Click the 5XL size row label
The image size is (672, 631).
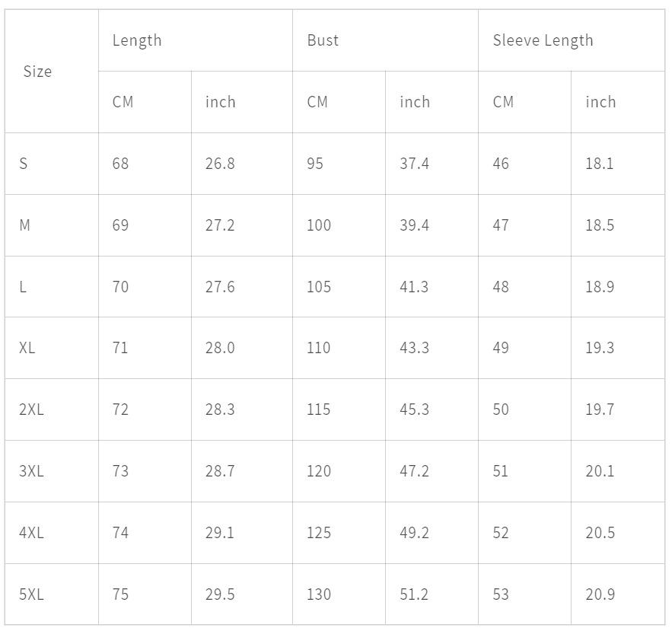pyautogui.click(x=31, y=594)
